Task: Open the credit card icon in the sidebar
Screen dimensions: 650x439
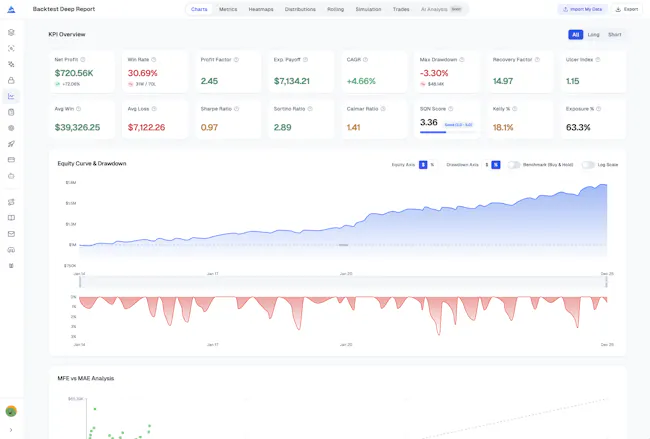Action: (x=11, y=160)
